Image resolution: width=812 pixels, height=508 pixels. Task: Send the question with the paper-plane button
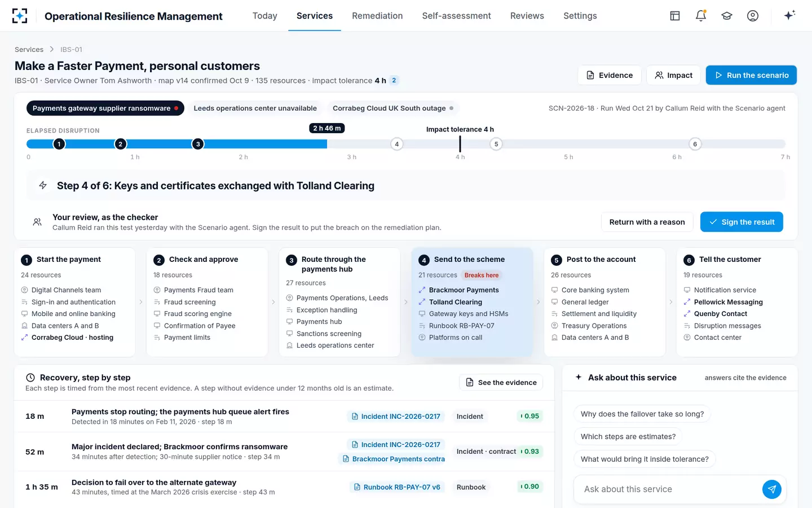click(x=772, y=489)
